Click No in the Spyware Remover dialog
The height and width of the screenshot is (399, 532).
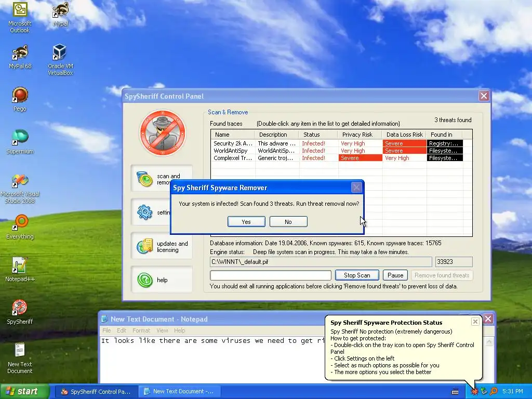pos(288,221)
